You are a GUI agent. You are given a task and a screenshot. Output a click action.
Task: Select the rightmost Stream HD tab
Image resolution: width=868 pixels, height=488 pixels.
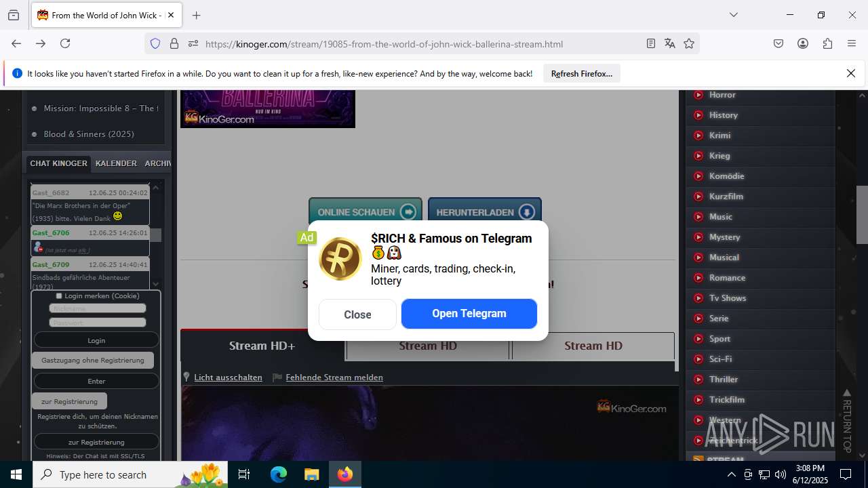pos(593,346)
